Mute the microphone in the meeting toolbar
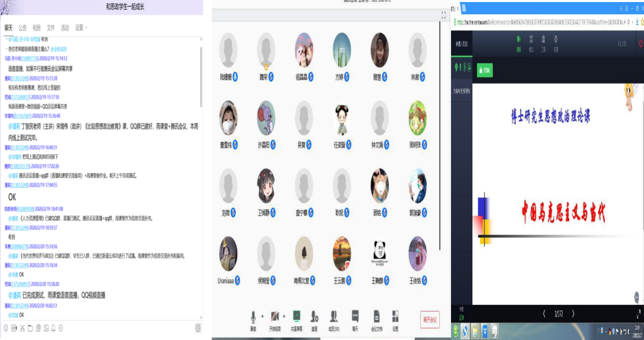 (x=253, y=317)
